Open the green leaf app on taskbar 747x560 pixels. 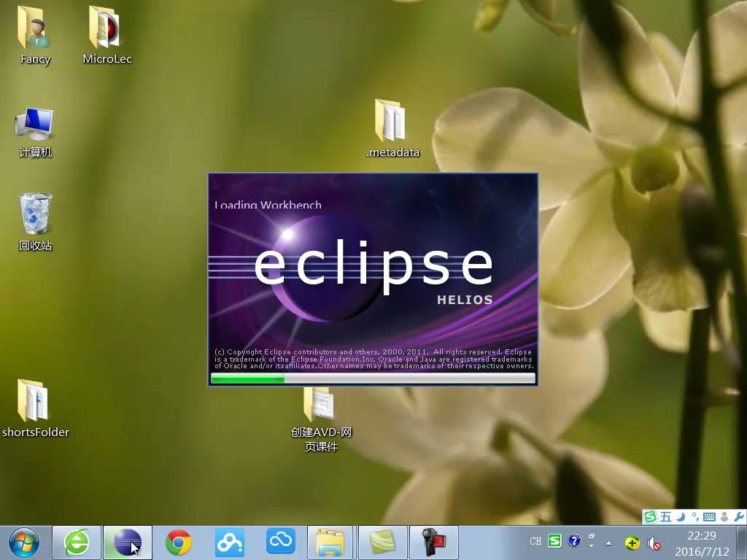point(382,542)
